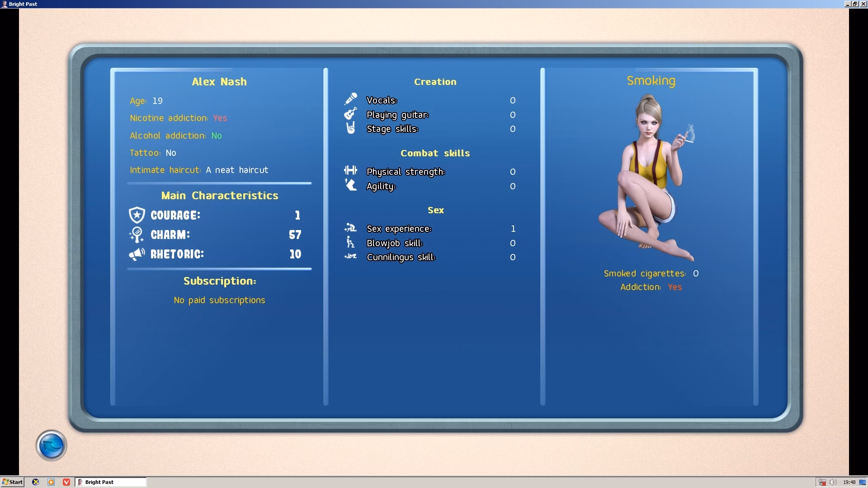The width and height of the screenshot is (868, 488).
Task: Click the red V taskbar quick launch icon
Action: [66, 482]
